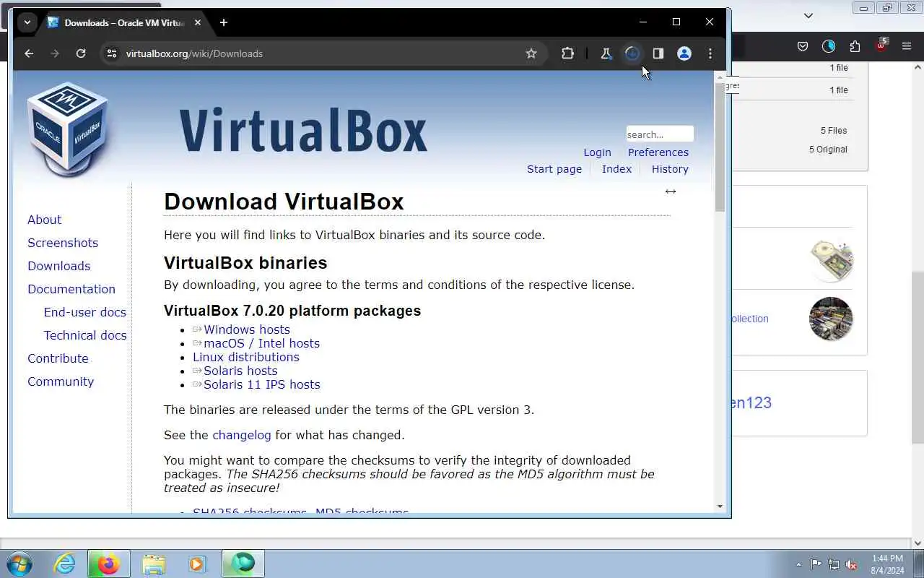Open Firefox list all tabs dropdown
Screen dimensions: 924x578
click(x=808, y=15)
